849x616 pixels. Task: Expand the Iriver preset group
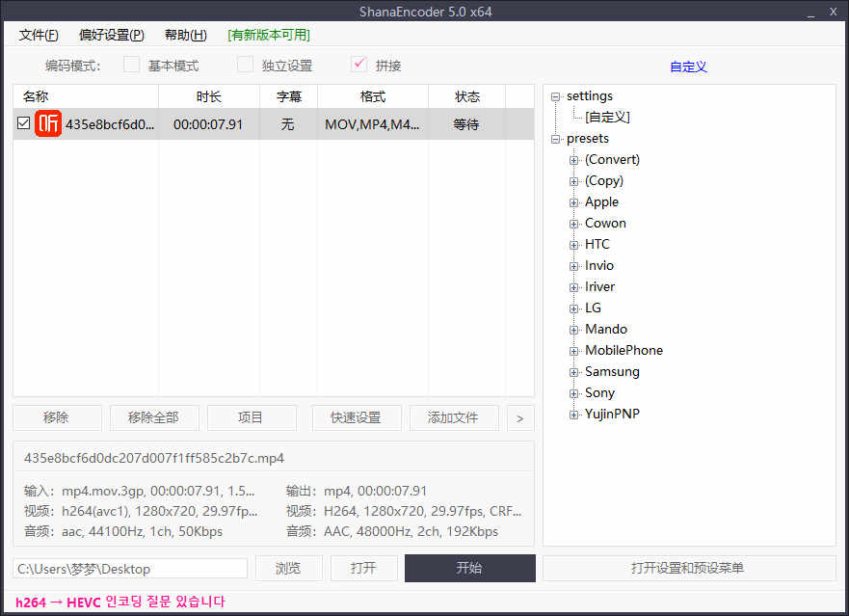tap(574, 287)
